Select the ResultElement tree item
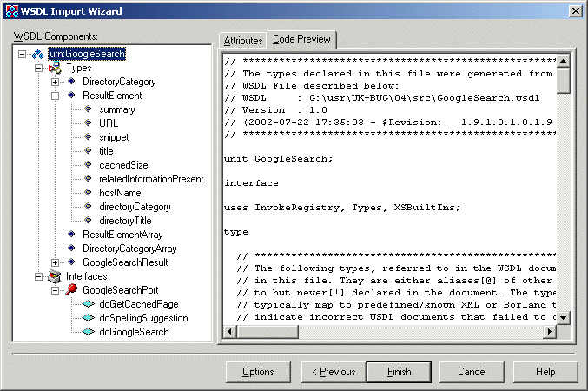588x391 pixels. pos(112,96)
